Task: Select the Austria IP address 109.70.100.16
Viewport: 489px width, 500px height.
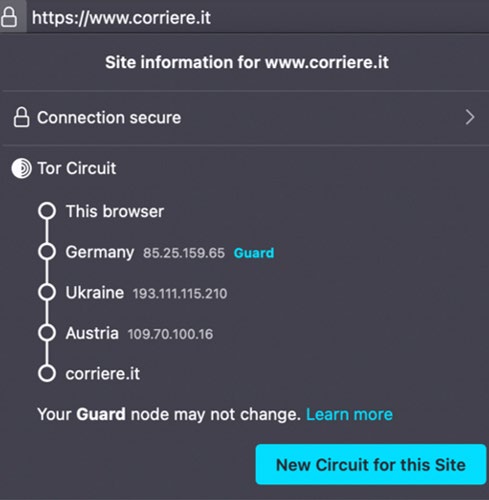Action: coord(170,334)
